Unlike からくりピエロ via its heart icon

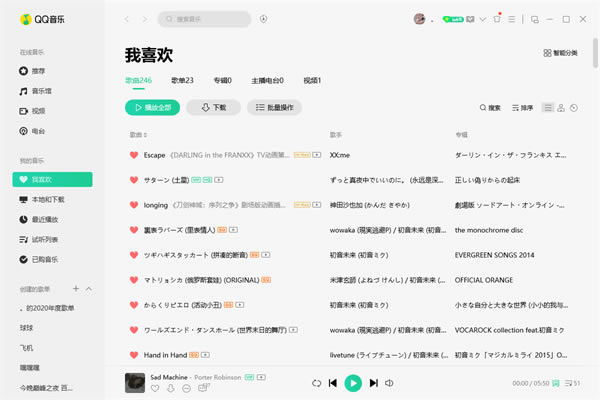click(x=134, y=305)
